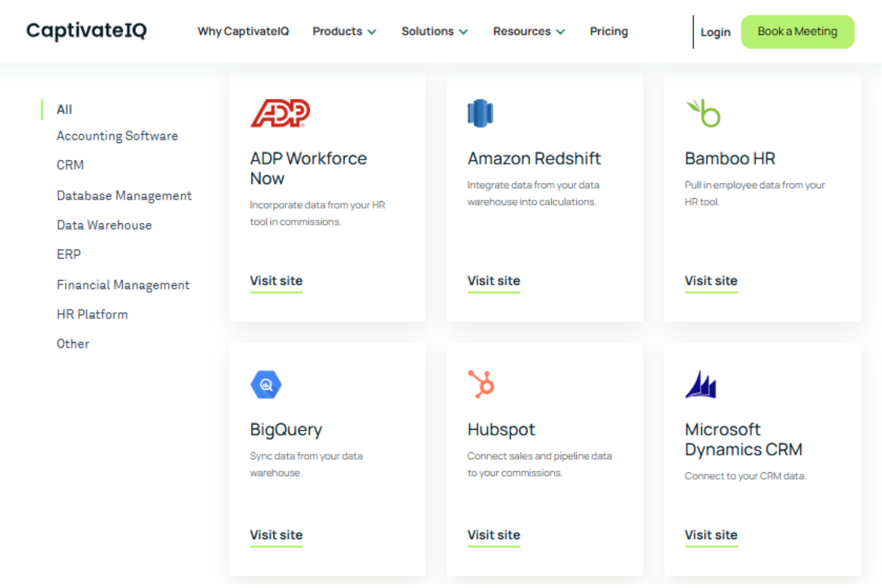Open Why CaptivateIQ page
Screen dimensions: 882x588
243,32
